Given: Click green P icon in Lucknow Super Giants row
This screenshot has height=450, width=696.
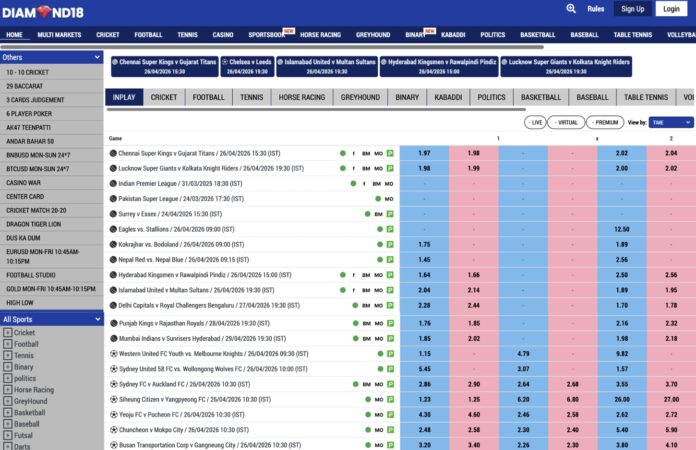Looking at the screenshot, I should click(390, 168).
